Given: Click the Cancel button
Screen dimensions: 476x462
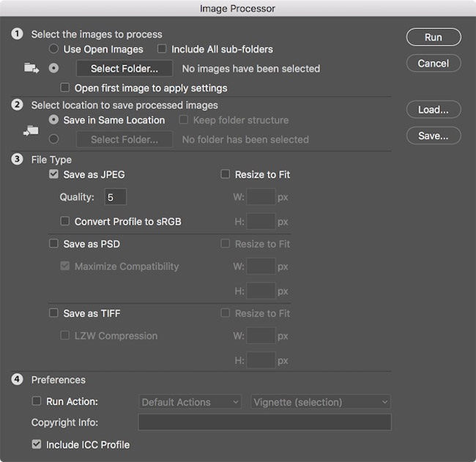Looking at the screenshot, I should 433,63.
